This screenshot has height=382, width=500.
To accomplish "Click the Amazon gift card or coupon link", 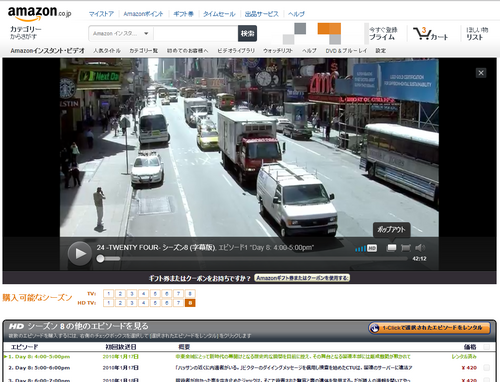I will 302,278.
